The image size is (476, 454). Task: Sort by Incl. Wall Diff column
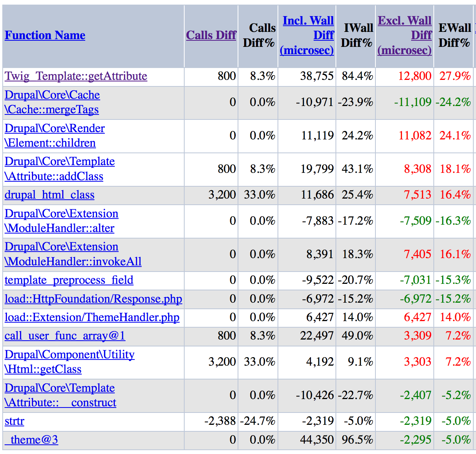point(307,35)
